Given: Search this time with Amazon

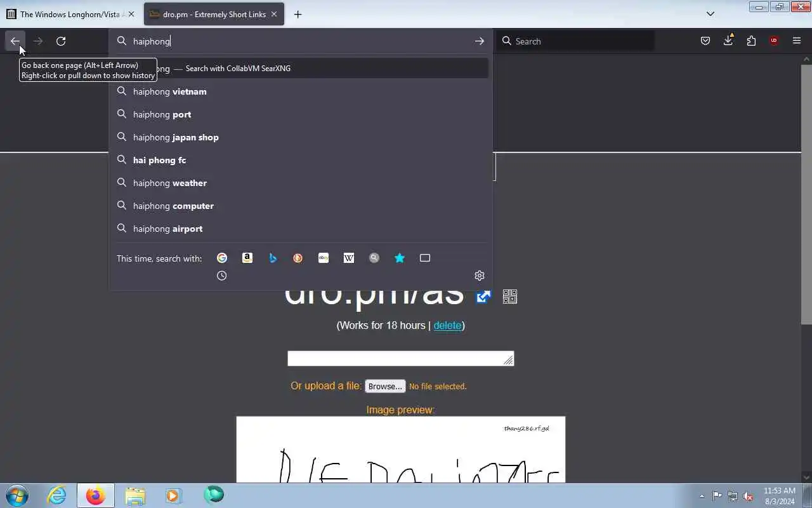Looking at the screenshot, I should (x=247, y=258).
